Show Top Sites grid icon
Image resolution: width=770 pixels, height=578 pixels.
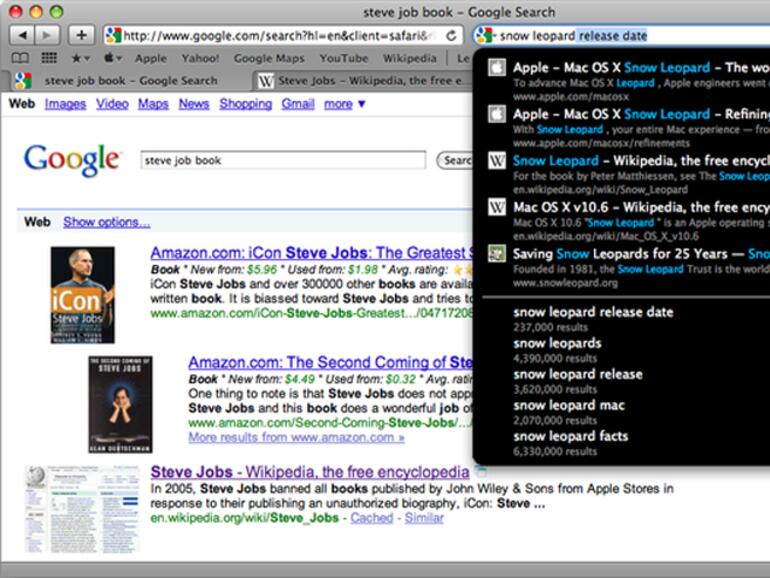pos(49,58)
